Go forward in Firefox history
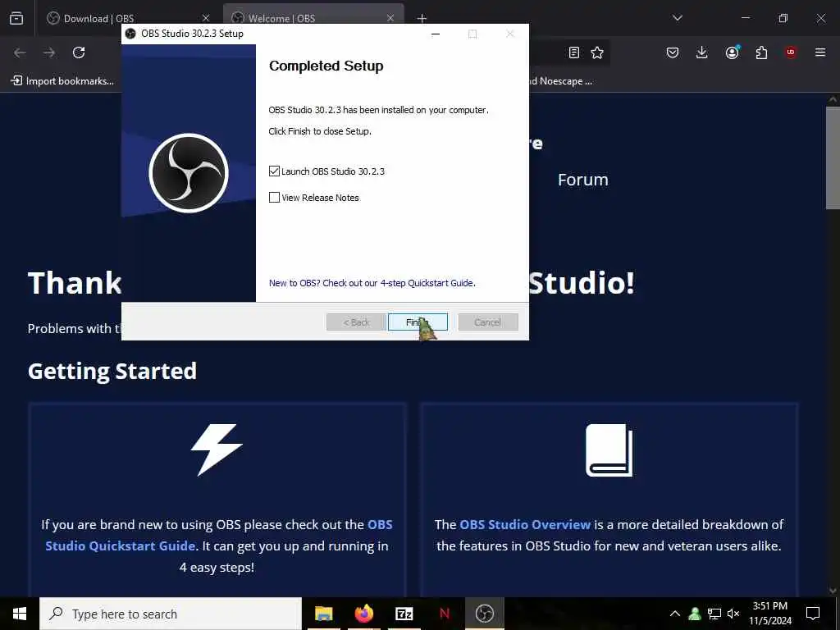 click(49, 52)
